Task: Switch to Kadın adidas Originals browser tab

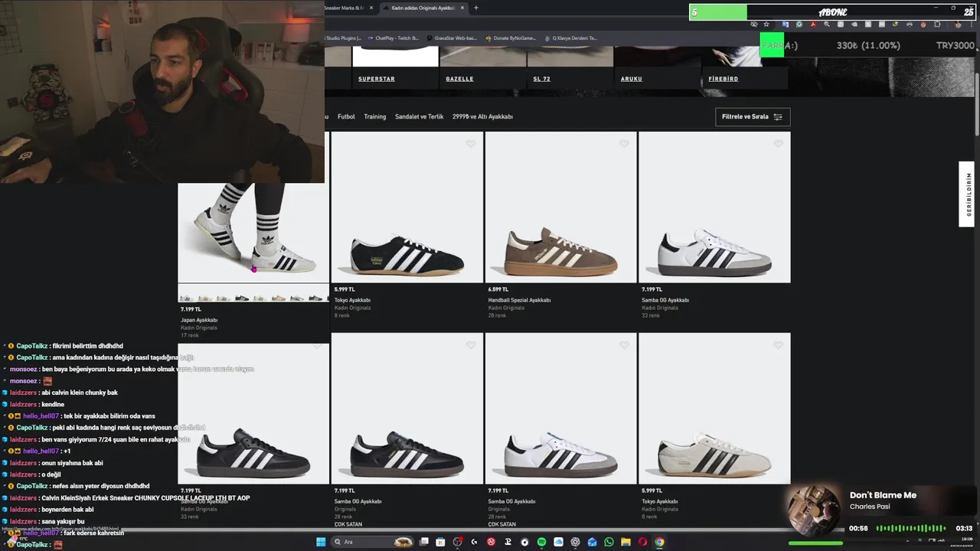Action: tap(423, 8)
